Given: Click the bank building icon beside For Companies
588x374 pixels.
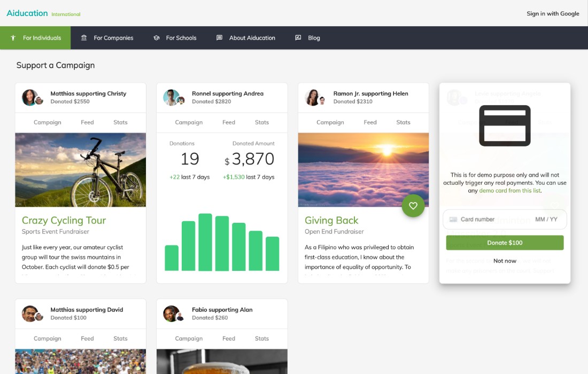Looking at the screenshot, I should 84,37.
